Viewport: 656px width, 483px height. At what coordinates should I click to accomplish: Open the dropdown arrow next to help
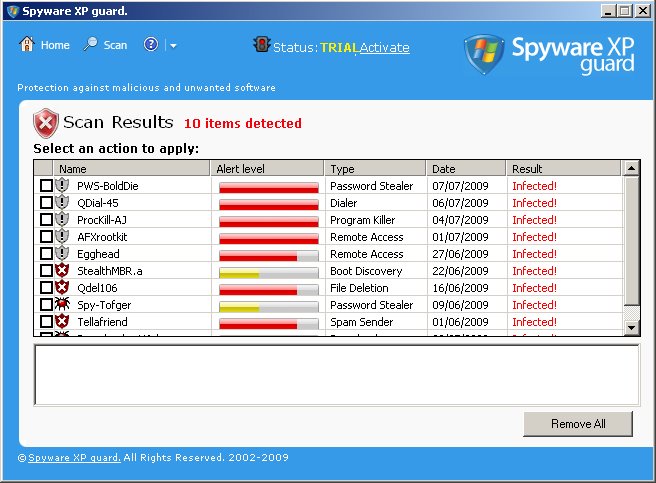(x=173, y=46)
